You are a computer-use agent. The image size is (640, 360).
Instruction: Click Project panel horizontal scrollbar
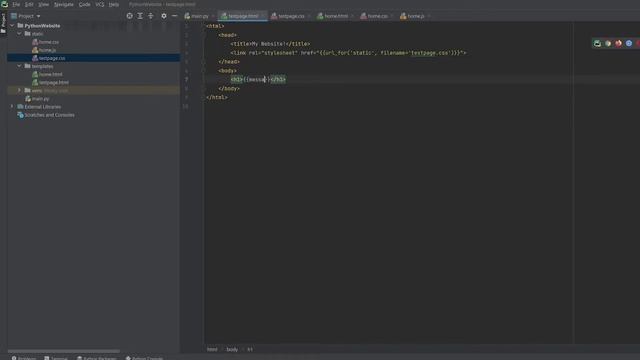point(64,351)
